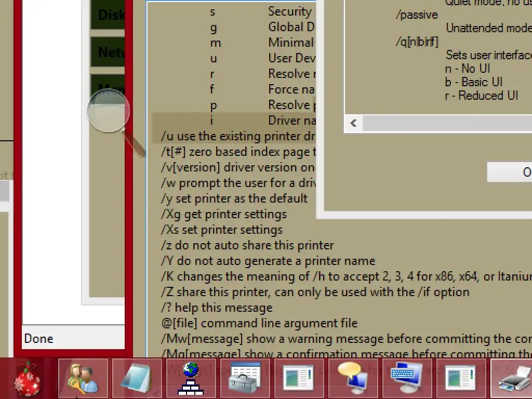Click the 'Done' status bar text

coord(38,339)
